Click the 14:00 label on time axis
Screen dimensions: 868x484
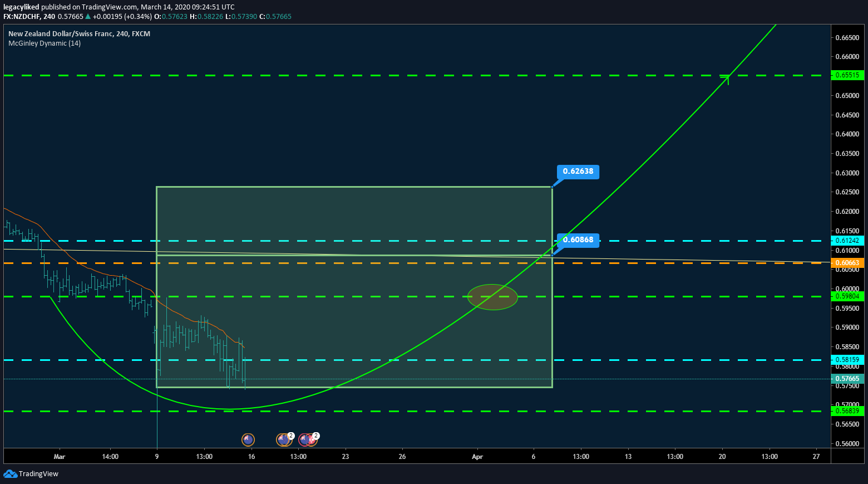(110, 457)
